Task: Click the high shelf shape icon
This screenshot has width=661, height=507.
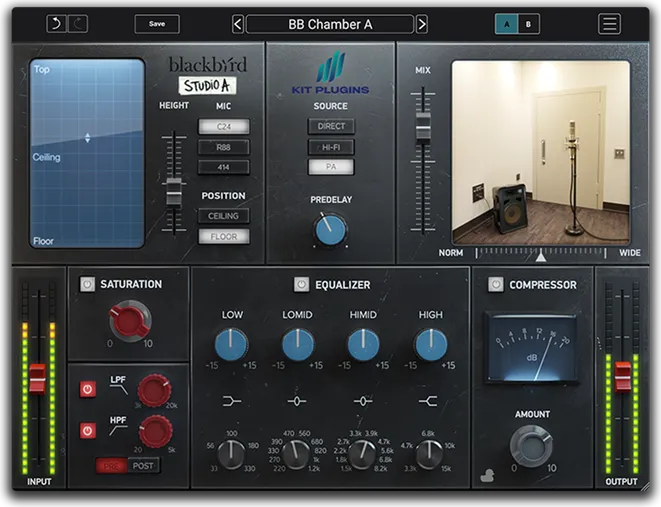Action: (428, 402)
